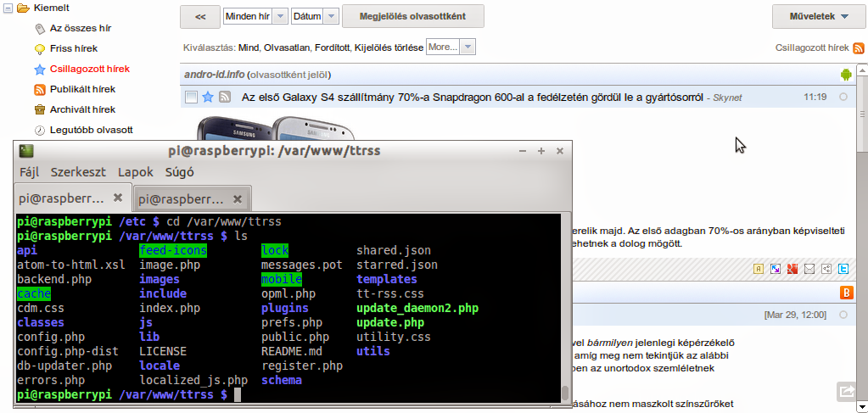Open the Műveletek actions menu

coord(819,17)
